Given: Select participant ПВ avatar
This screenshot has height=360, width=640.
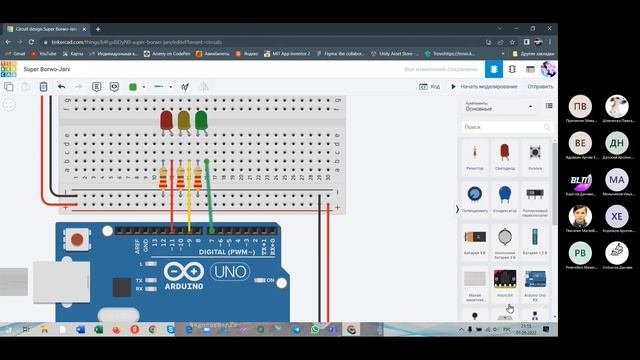Looking at the screenshot, I should [x=580, y=106].
